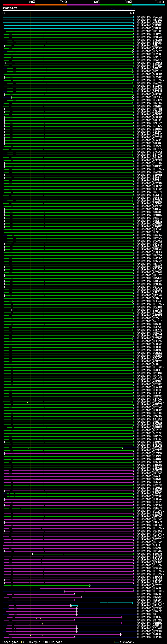Select label UniRef100_C0WIN6
This screenshot has height=644, width=167.
point(150,459)
